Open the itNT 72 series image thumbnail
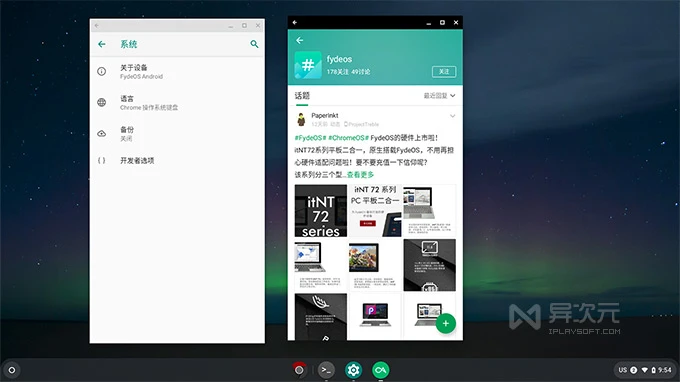Screen dimensions: 680x382 click(x=321, y=211)
